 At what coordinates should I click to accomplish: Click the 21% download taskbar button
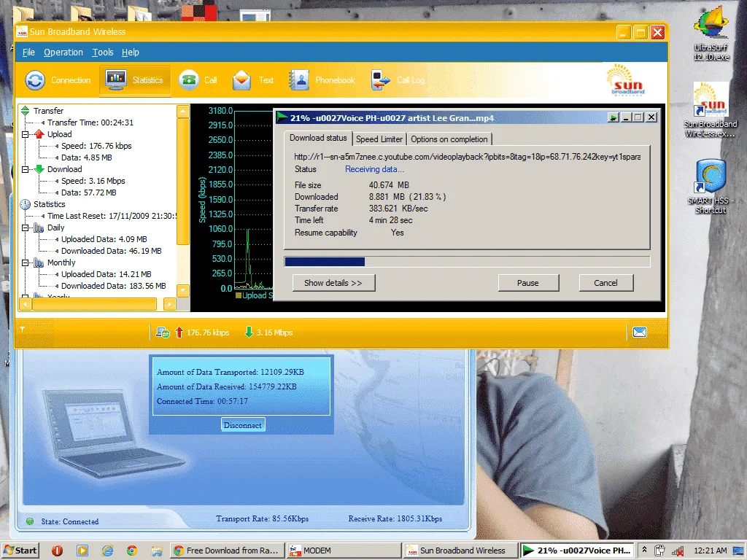tap(577, 551)
